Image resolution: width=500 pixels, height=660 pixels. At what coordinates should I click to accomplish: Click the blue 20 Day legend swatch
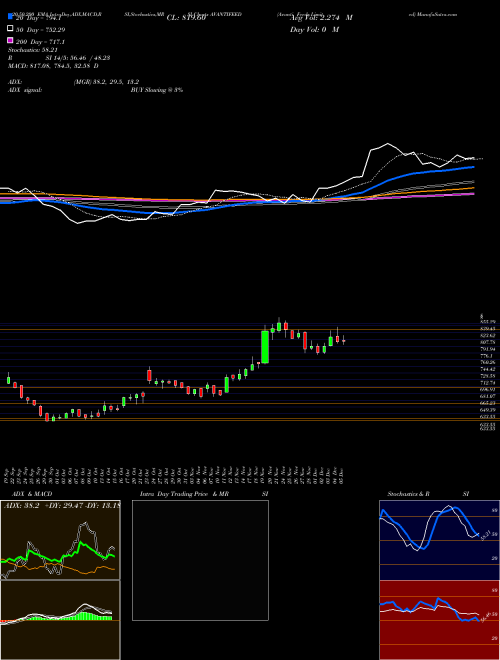click(11, 17)
